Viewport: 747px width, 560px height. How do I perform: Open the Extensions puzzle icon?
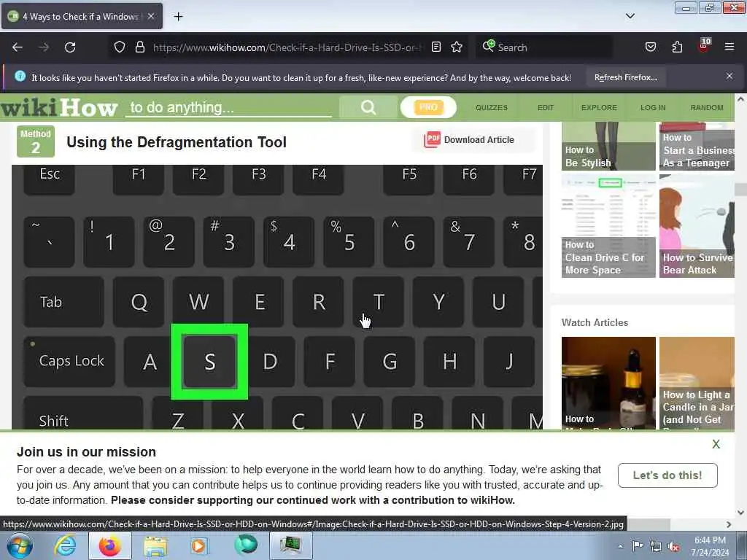pos(677,47)
